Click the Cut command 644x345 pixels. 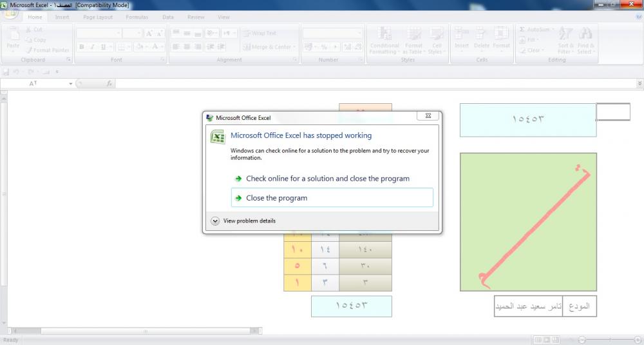click(34, 30)
